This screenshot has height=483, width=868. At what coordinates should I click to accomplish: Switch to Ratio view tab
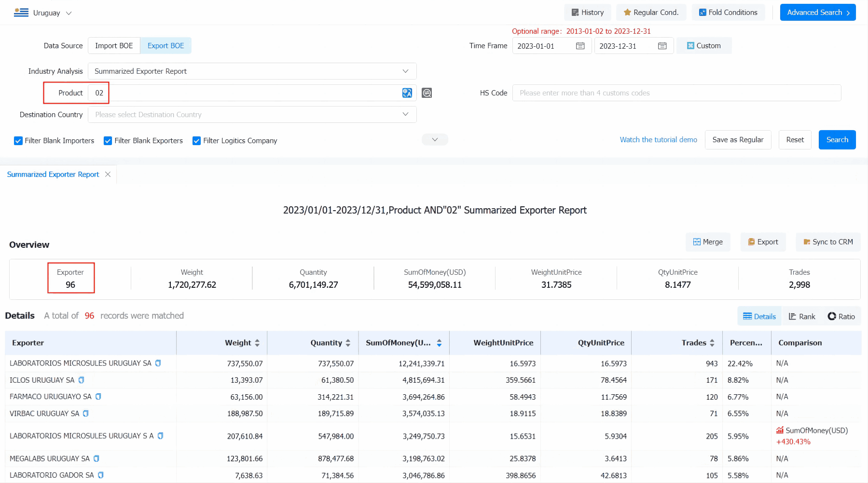[x=841, y=316]
